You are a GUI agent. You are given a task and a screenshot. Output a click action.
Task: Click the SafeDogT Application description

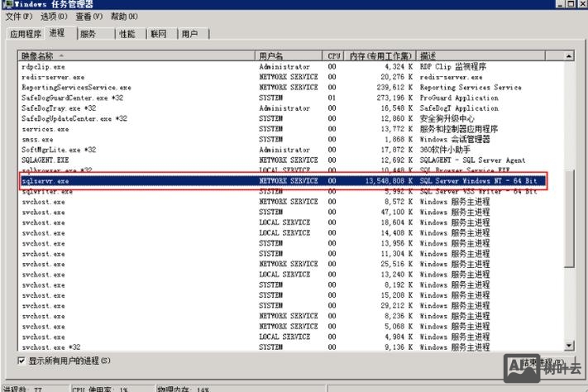pyautogui.click(x=459, y=108)
